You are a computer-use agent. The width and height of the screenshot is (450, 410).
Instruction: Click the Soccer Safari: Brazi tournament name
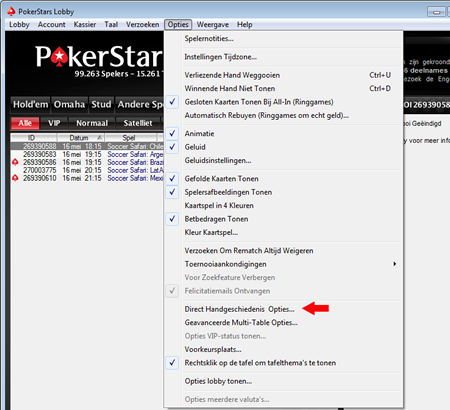pos(135,162)
